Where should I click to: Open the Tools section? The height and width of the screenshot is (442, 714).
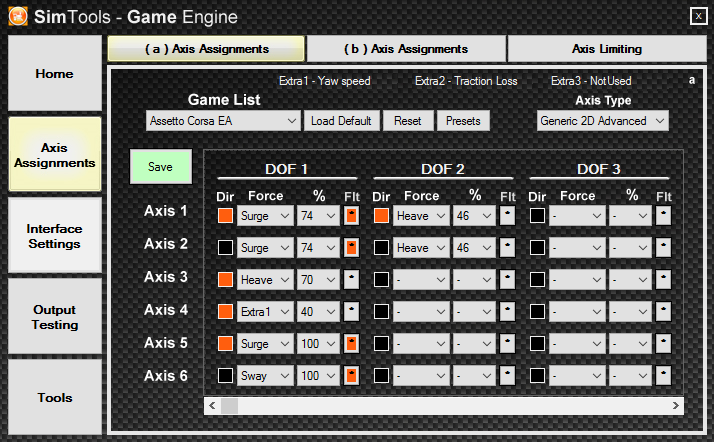[x=55, y=397]
